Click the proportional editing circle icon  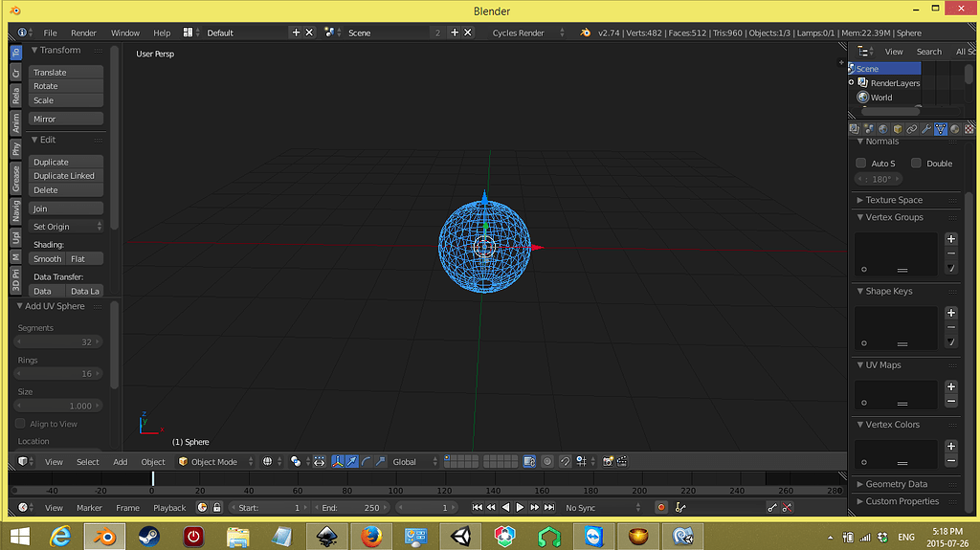(x=547, y=461)
